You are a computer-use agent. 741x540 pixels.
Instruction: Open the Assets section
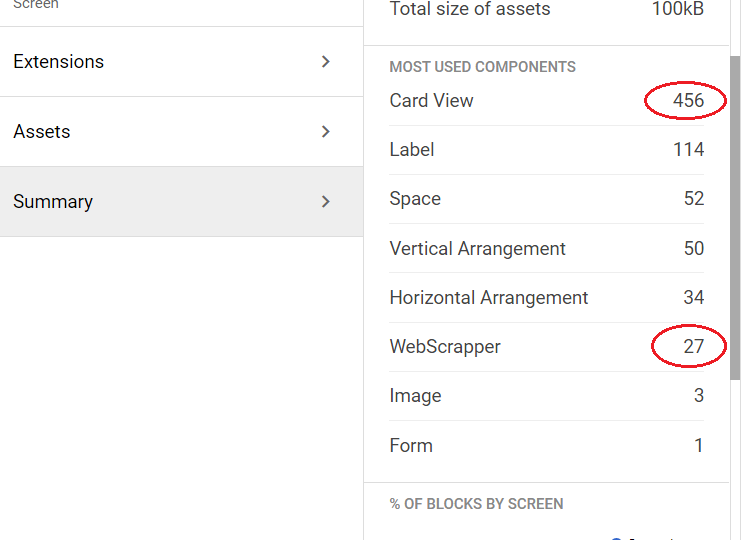pyautogui.click(x=42, y=132)
